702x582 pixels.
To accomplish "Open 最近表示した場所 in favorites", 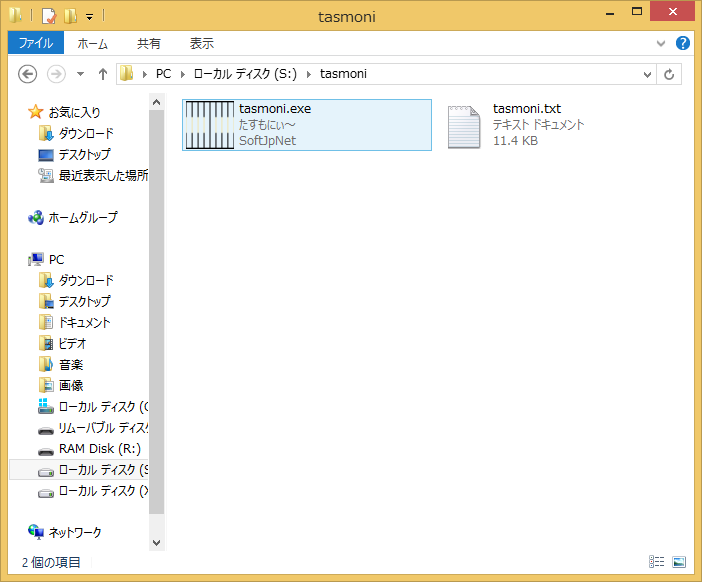I will [x=103, y=175].
